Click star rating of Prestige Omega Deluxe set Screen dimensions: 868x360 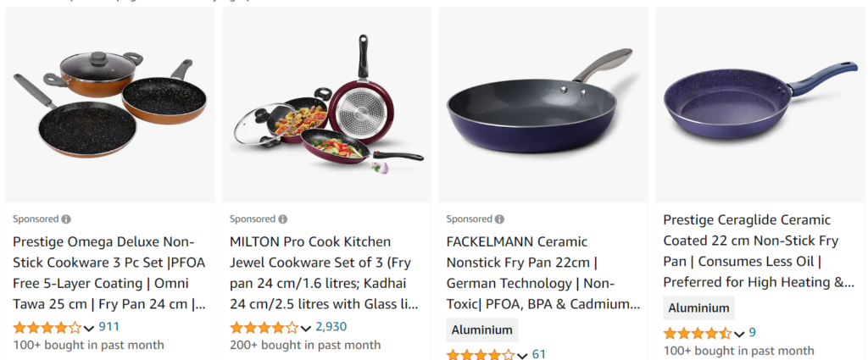47,327
